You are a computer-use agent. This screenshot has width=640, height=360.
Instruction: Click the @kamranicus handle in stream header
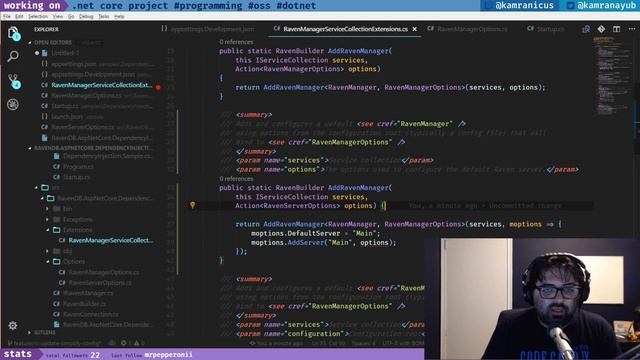[524, 5]
